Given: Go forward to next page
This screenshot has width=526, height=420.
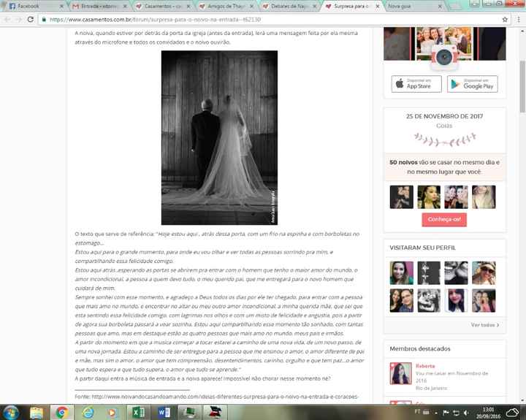Looking at the screenshot, I should [19, 20].
